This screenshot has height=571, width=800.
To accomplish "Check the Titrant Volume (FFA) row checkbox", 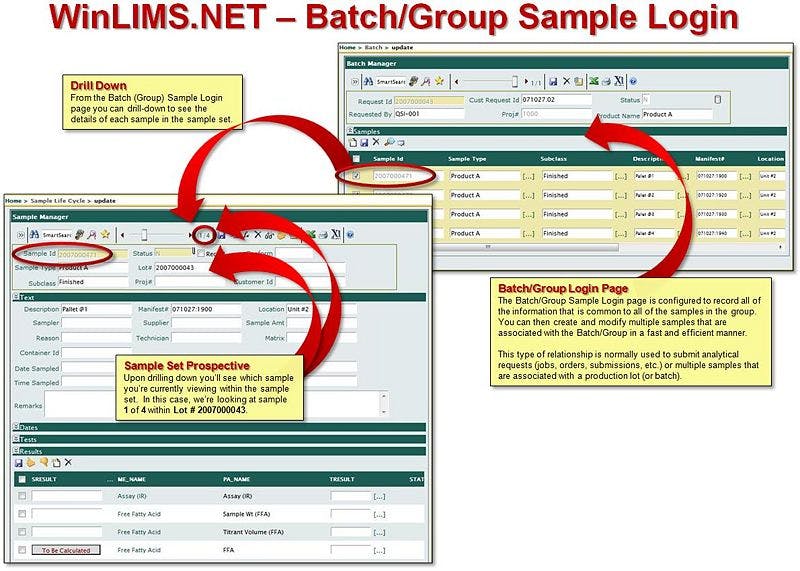I will [x=22, y=532].
